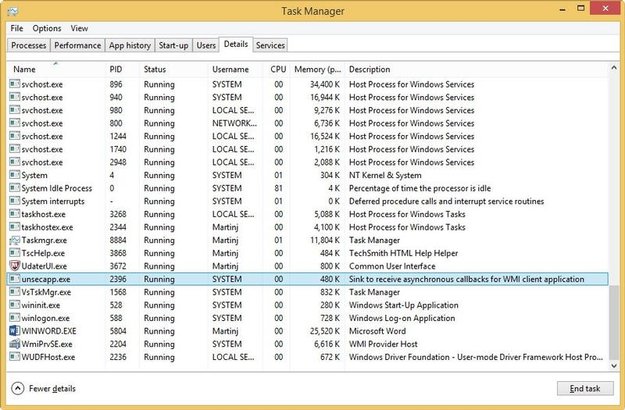The height and width of the screenshot is (410, 625).
Task: Click the VsTskMgr.exe icon
Action: [x=15, y=292]
